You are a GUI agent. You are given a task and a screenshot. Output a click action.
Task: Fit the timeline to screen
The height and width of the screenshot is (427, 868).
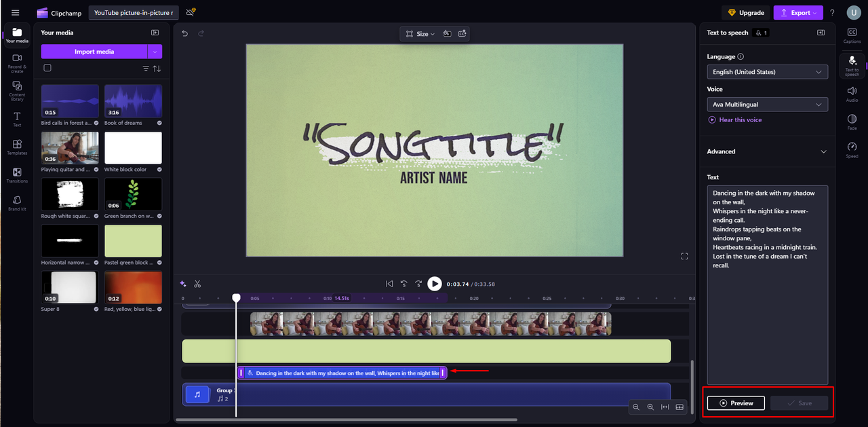665,407
